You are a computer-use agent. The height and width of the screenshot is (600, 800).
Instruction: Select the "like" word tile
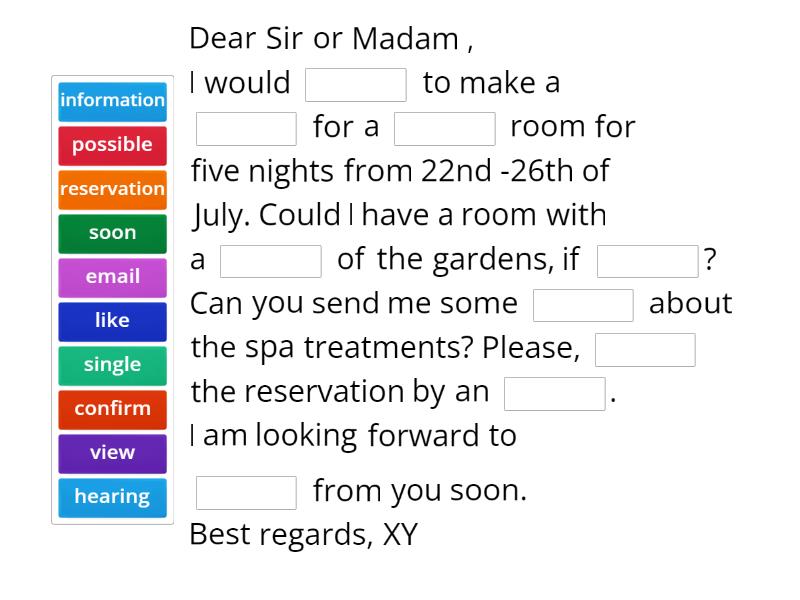pyautogui.click(x=112, y=321)
